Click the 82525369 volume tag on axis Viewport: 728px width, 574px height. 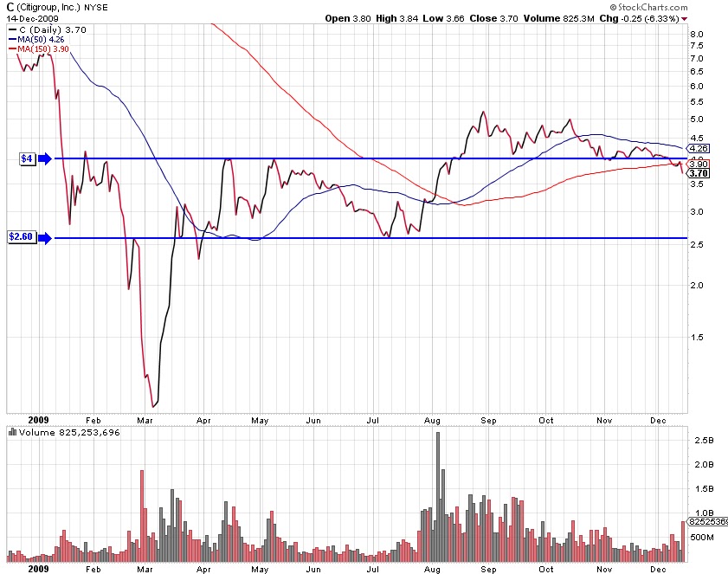707,522
